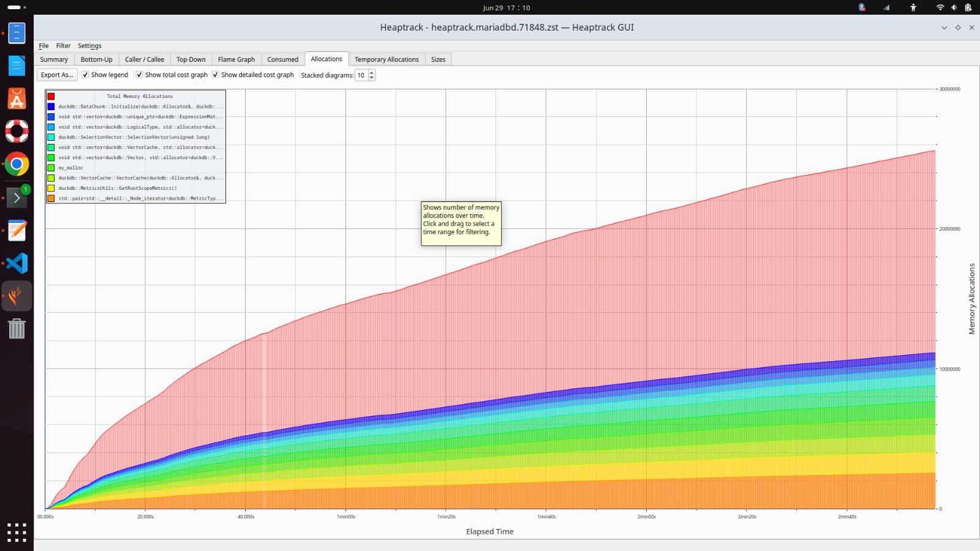The image size is (980, 551).
Task: Launch LibreOffice Writer from the dock
Action: (17, 66)
